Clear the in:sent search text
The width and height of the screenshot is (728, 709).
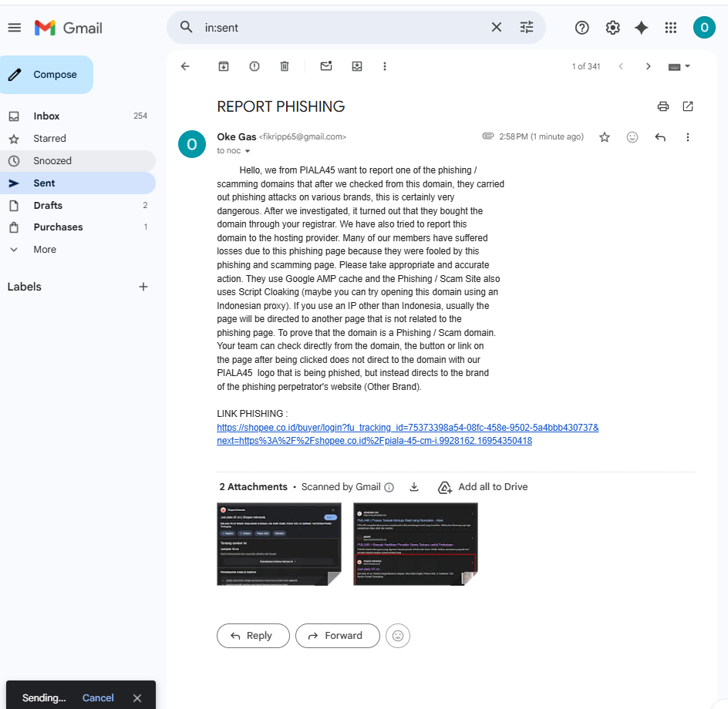tap(497, 28)
